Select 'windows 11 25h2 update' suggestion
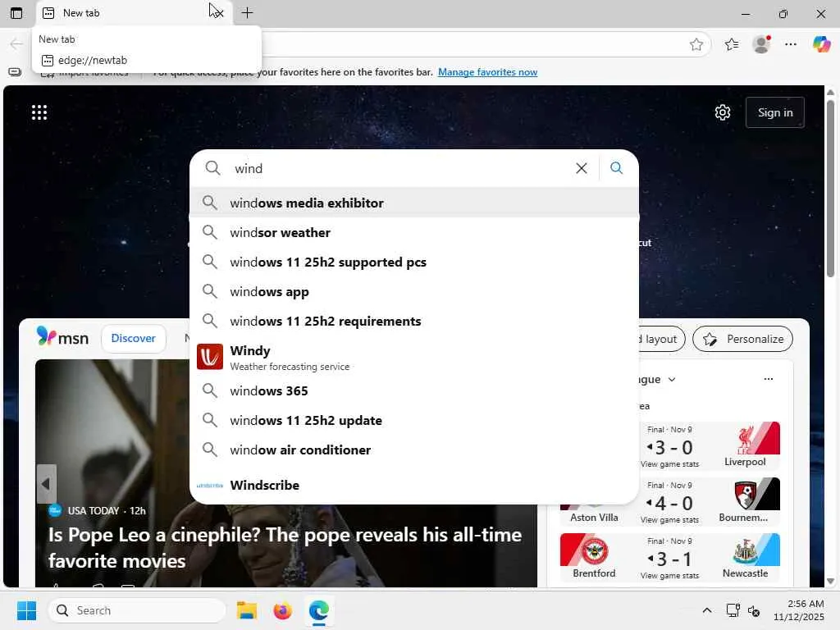840x630 pixels. point(414,420)
